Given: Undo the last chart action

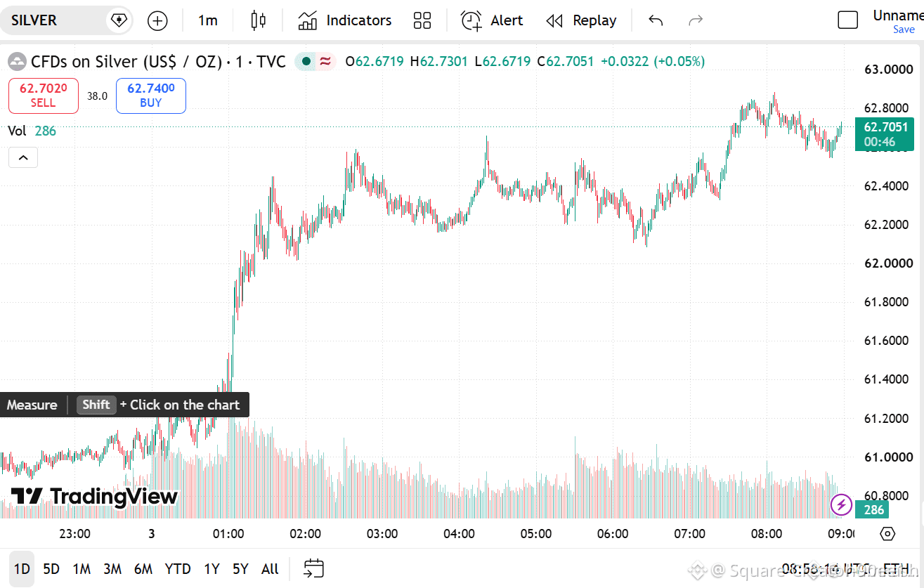Looking at the screenshot, I should point(656,20).
